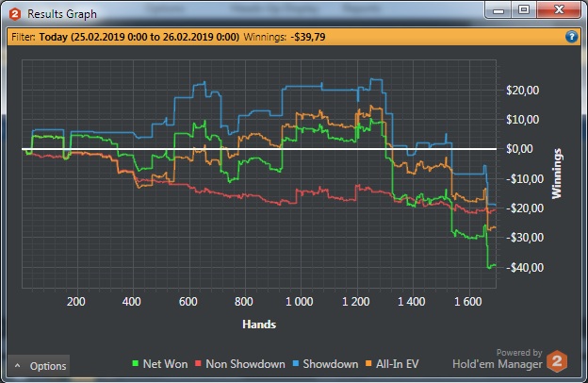The image size is (588, 383).
Task: Click the $10,00 axis label
Action: point(522,120)
